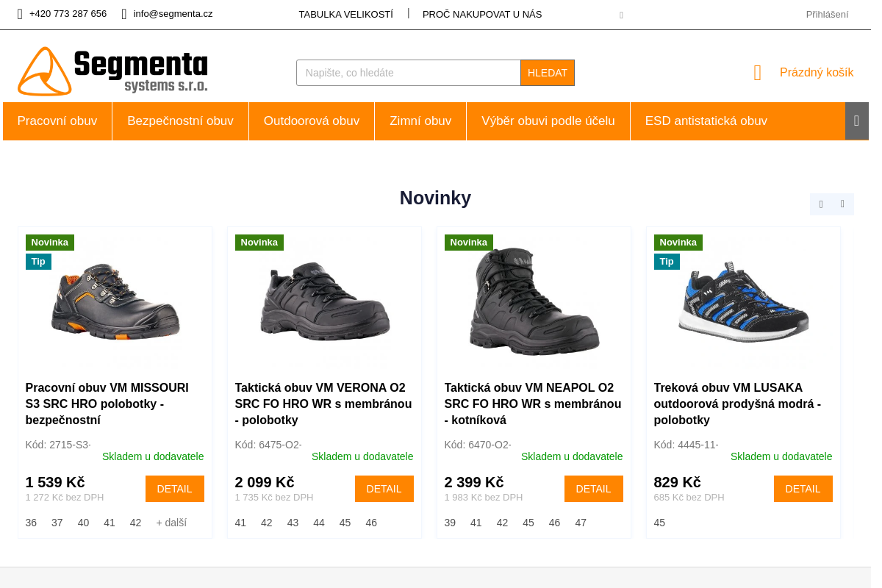Open ESD antistatická obuv menu item
Screen dimensions: 882x588
[706, 121]
